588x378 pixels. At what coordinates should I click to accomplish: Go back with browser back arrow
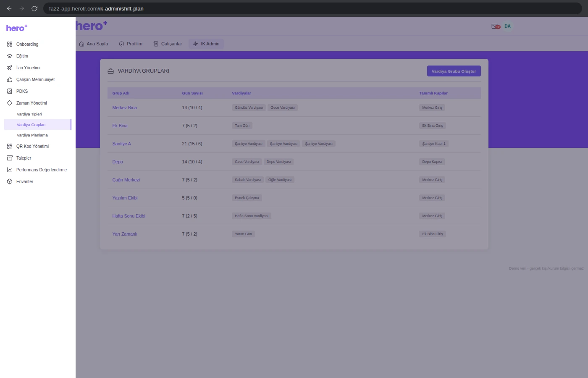point(9,8)
